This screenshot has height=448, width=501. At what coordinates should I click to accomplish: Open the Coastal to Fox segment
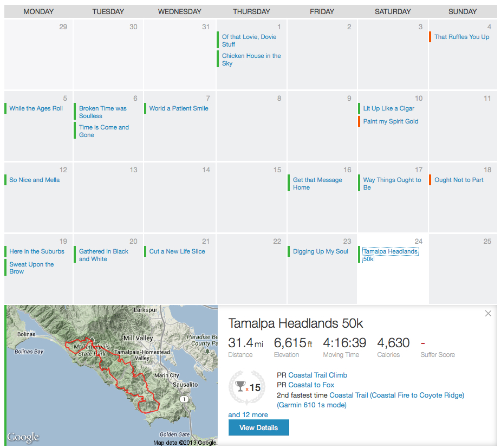click(x=311, y=385)
